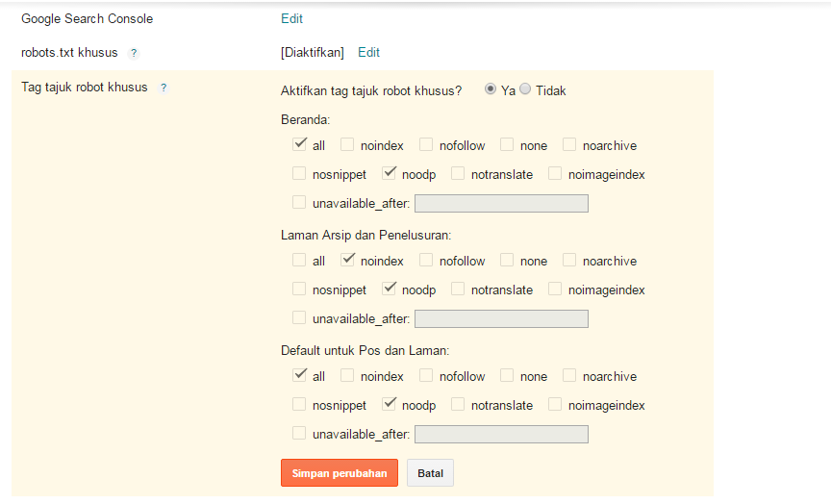Select the Ya radio button

[x=491, y=89]
